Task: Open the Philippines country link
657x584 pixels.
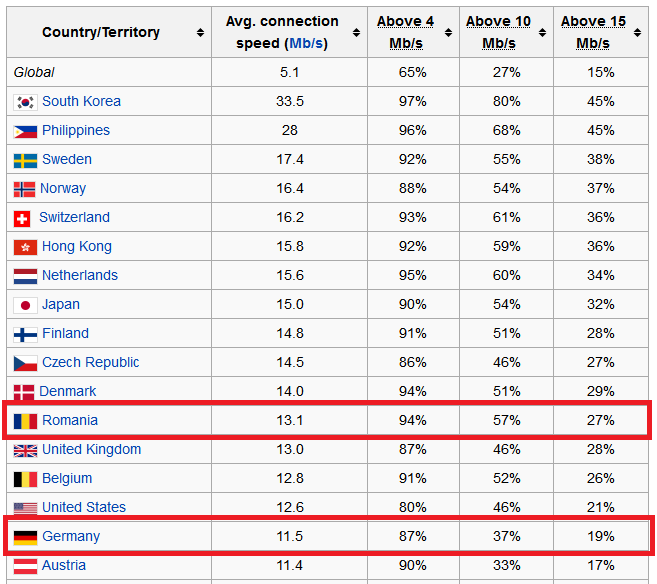Action: pos(76,130)
